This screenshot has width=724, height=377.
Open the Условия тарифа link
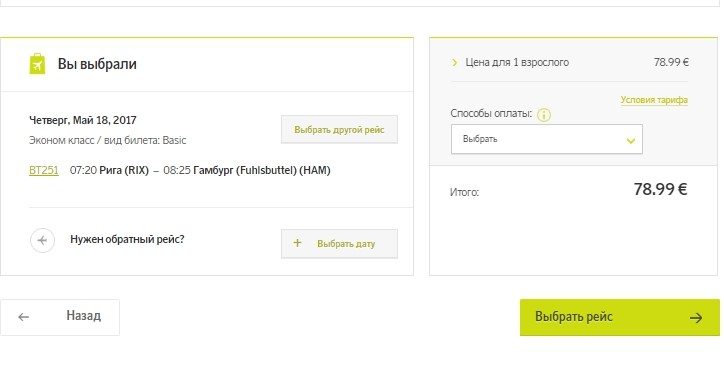(654, 100)
